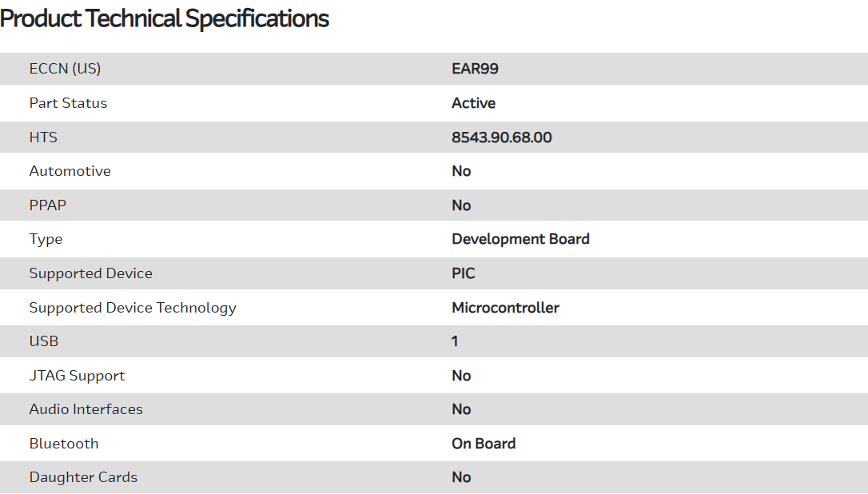
Task: Click the Type row label
Action: tap(46, 239)
